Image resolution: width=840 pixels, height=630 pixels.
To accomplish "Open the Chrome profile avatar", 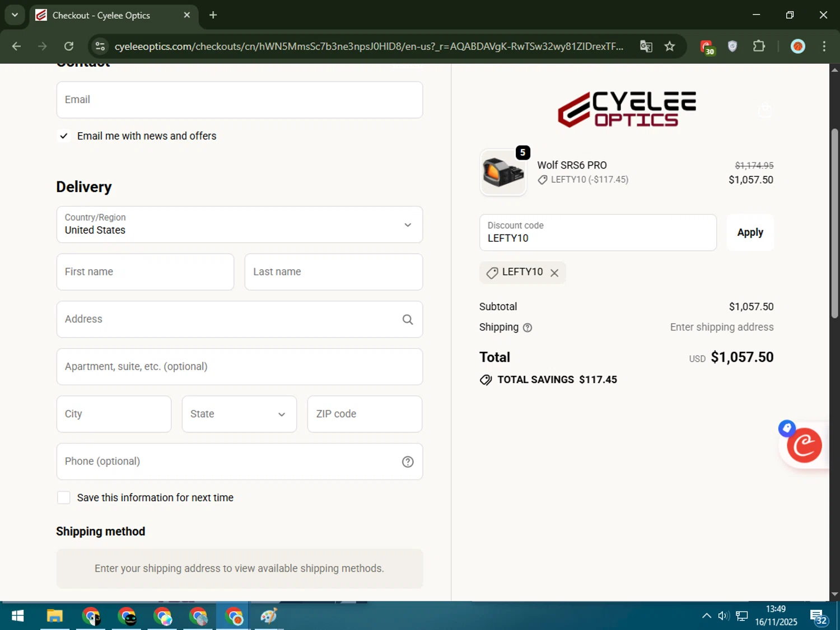I will click(x=798, y=46).
